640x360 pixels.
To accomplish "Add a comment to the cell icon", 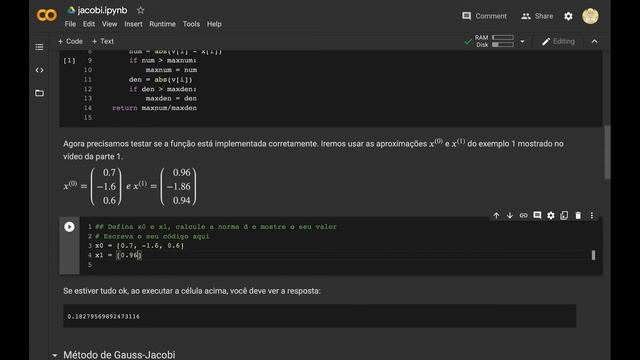I will [x=537, y=216].
